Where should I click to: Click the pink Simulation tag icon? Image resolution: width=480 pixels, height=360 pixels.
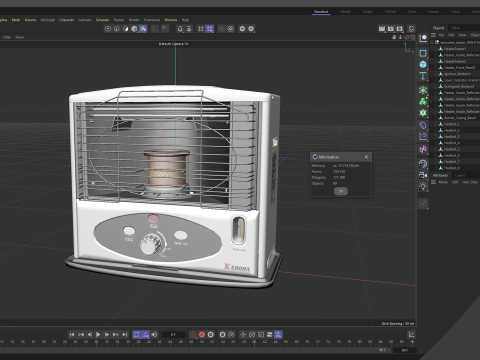point(423,149)
